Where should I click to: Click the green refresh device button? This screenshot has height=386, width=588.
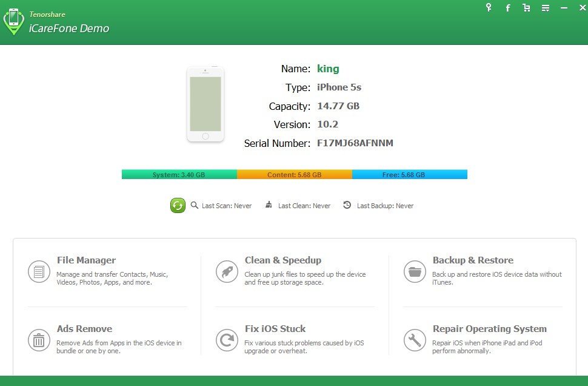pos(178,205)
